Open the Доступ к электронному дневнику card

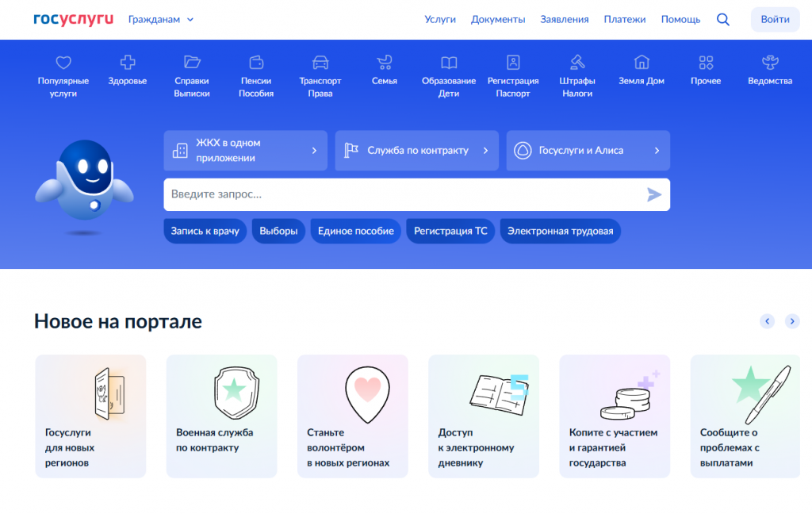pos(484,416)
